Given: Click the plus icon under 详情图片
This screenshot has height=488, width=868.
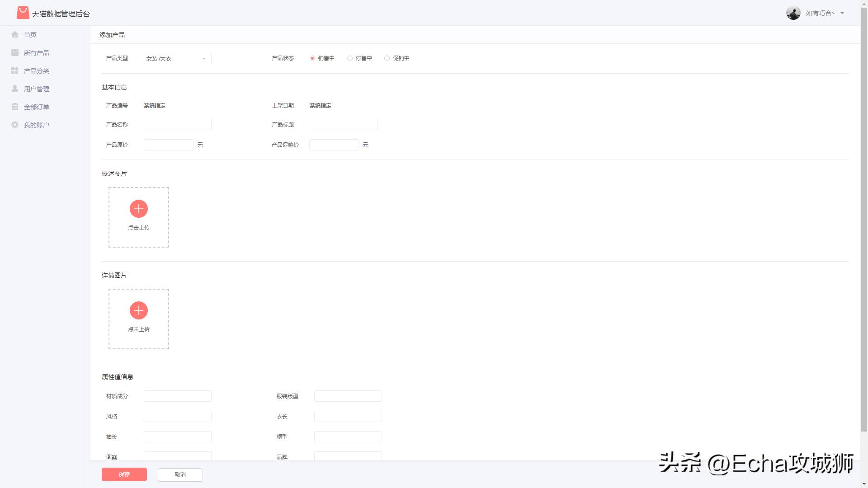Looking at the screenshot, I should click(x=138, y=310).
